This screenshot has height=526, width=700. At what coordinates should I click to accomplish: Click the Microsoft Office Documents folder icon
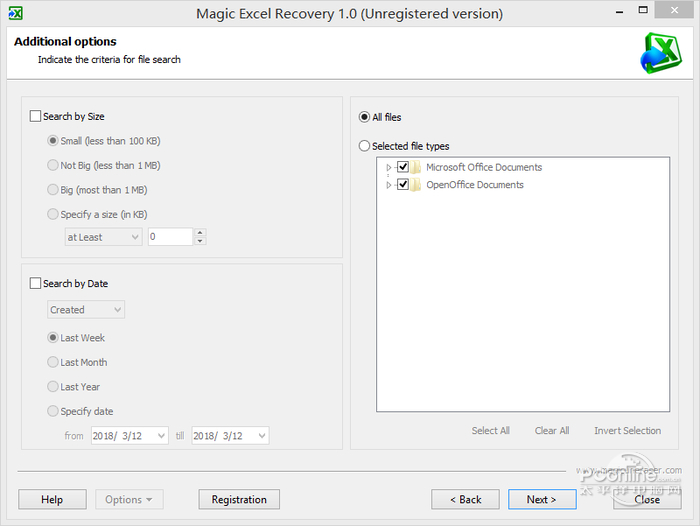click(416, 167)
